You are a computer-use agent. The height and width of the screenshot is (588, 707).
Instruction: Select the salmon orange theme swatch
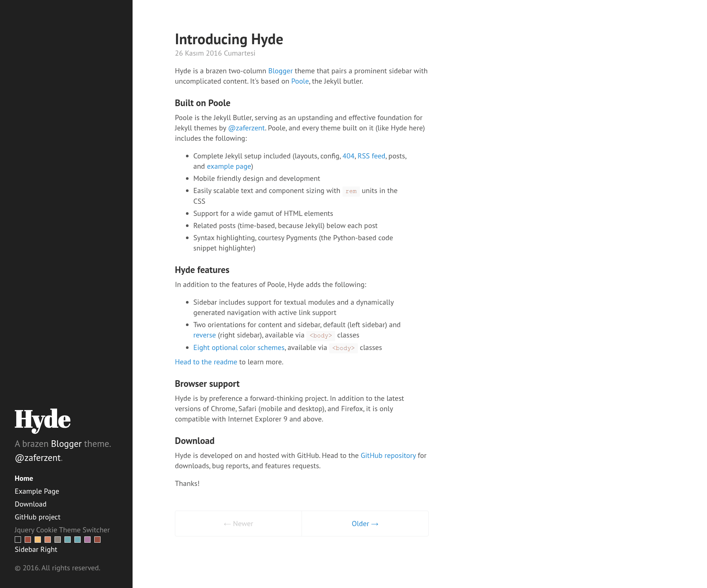(48, 539)
